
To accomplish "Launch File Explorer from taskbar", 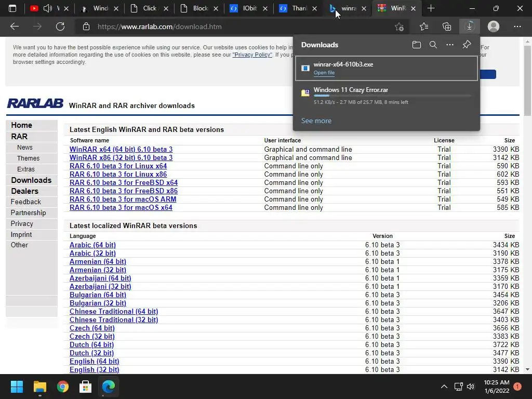I will [x=39, y=387].
